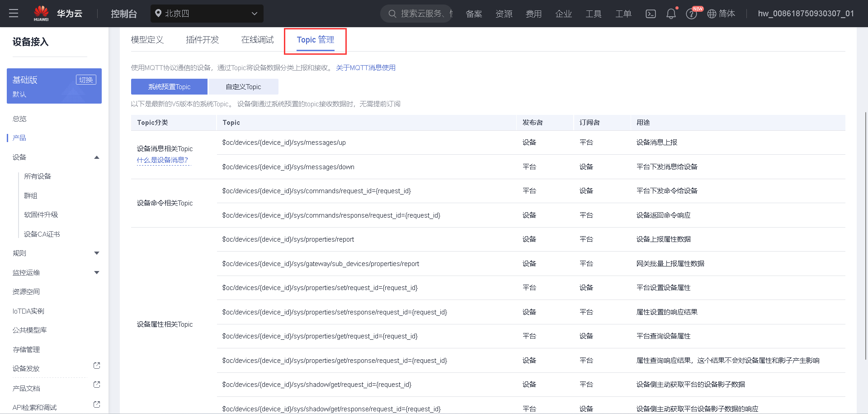The width and height of the screenshot is (868, 414).
Task: Click the sys/commands/response topic text
Action: click(331, 215)
